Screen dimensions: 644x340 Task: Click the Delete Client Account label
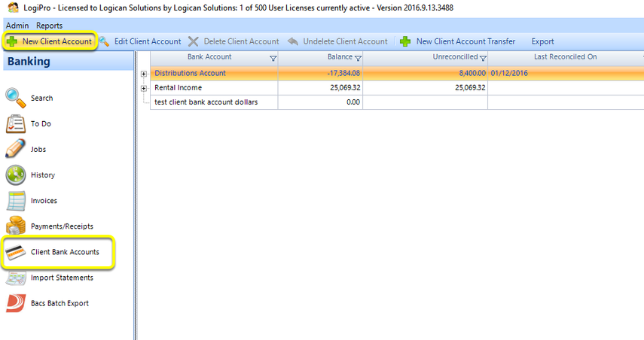point(242,41)
